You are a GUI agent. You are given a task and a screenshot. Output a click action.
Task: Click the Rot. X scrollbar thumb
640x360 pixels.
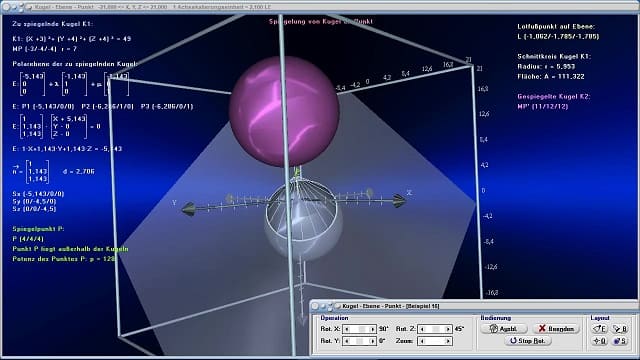pyautogui.click(x=361, y=329)
